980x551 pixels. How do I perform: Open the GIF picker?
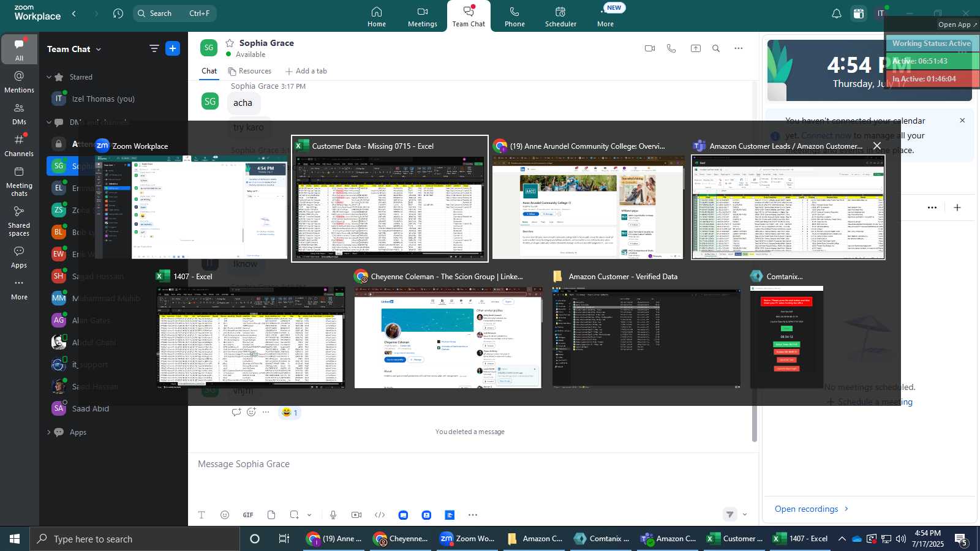pos(248,515)
